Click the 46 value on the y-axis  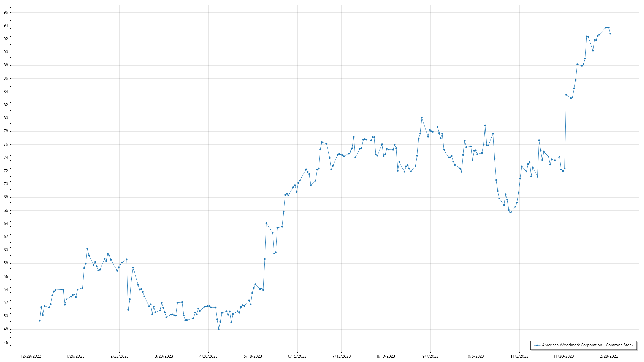tap(6, 343)
